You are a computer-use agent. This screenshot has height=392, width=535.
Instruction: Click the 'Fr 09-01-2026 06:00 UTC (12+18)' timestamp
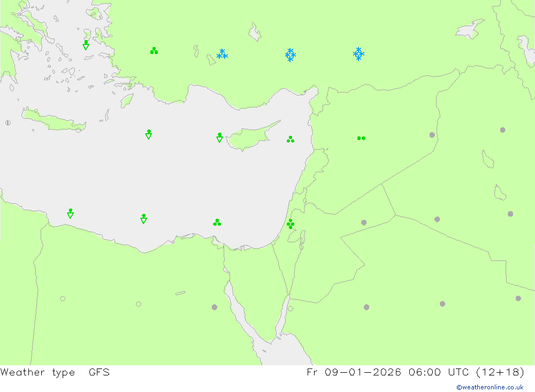415,372
